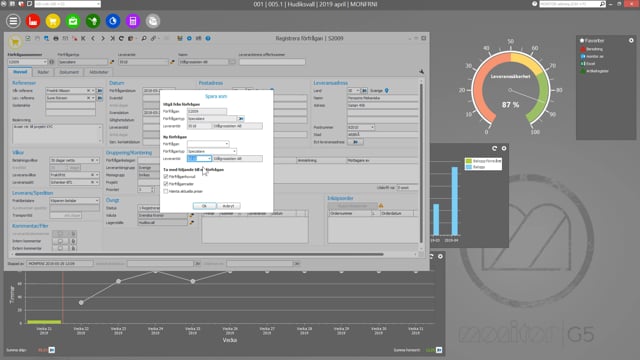Click the horizontal scrollbar of the inquiry window
Viewport: 640px width, 360px height.
click(x=199, y=254)
